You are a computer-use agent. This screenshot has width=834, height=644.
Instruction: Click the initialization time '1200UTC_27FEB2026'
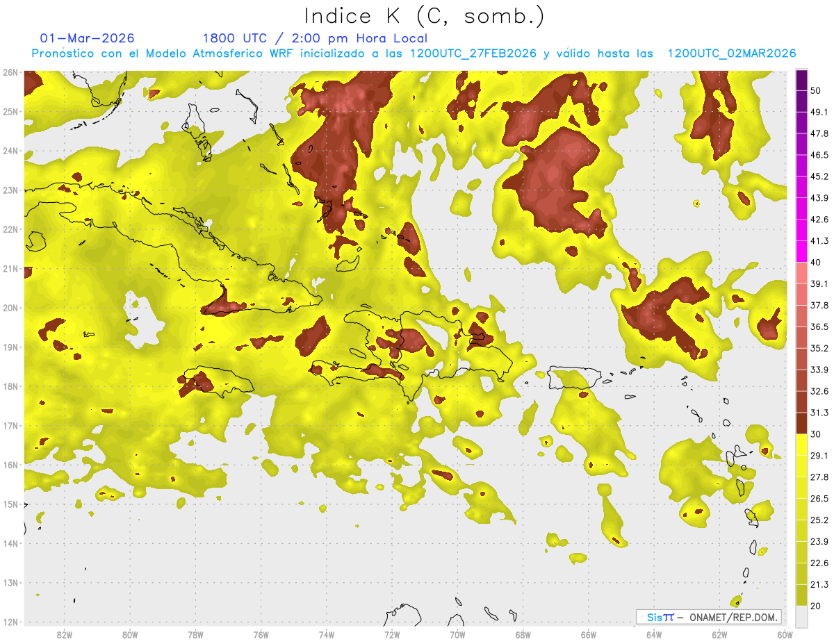(473, 53)
